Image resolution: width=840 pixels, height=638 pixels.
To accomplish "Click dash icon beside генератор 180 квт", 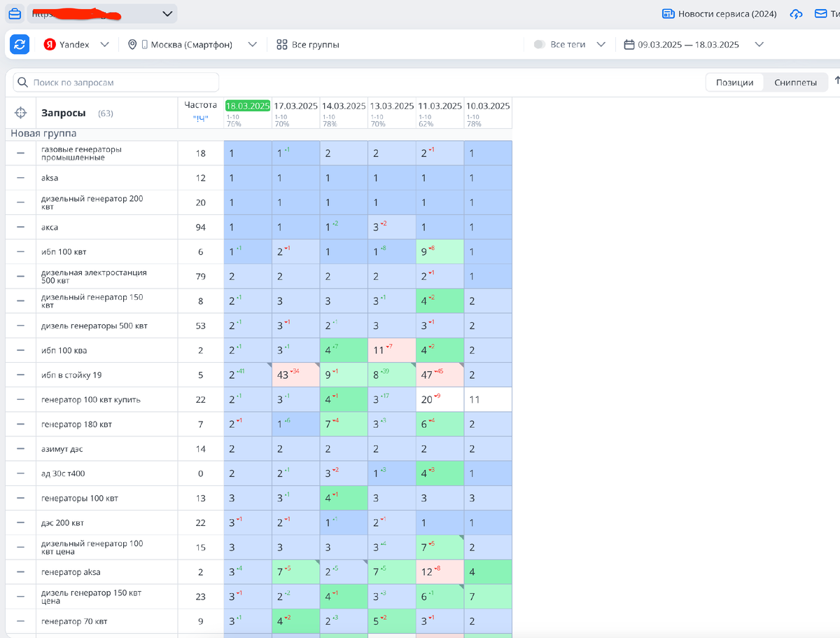I will [20, 424].
